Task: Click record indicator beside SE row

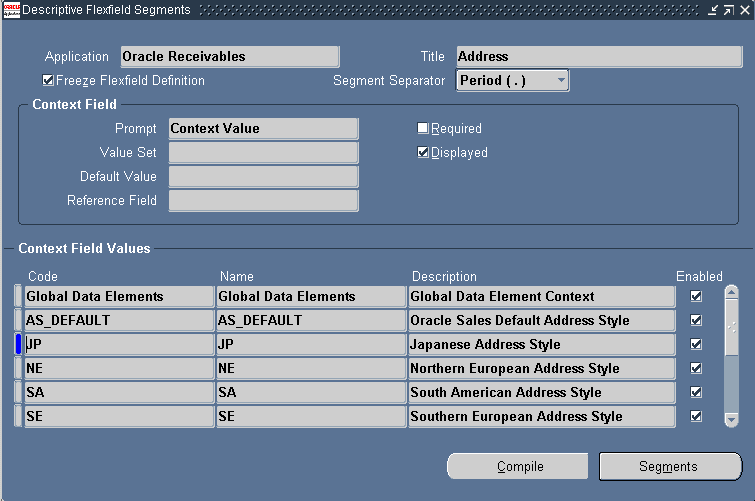Action: (18, 417)
